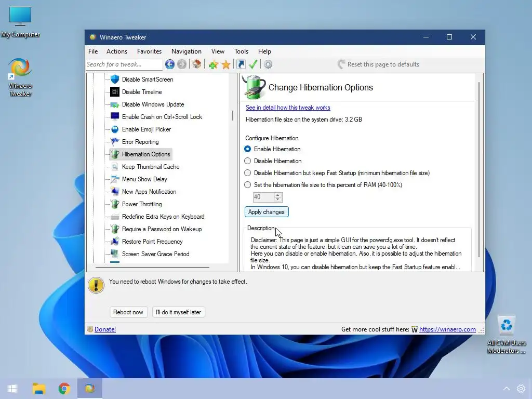The width and height of the screenshot is (532, 399).
Task: Open settings via the gear toolbar icon
Action: 268,64
